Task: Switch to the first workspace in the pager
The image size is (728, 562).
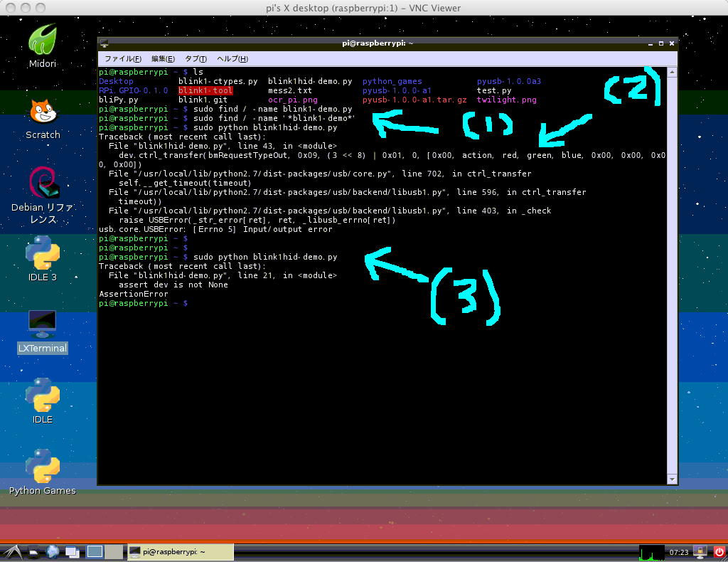Action: [95, 552]
